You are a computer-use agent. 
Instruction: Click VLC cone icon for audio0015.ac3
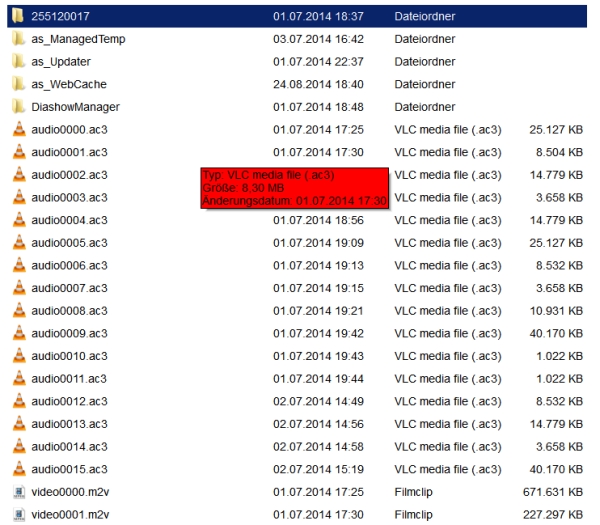[17, 469]
